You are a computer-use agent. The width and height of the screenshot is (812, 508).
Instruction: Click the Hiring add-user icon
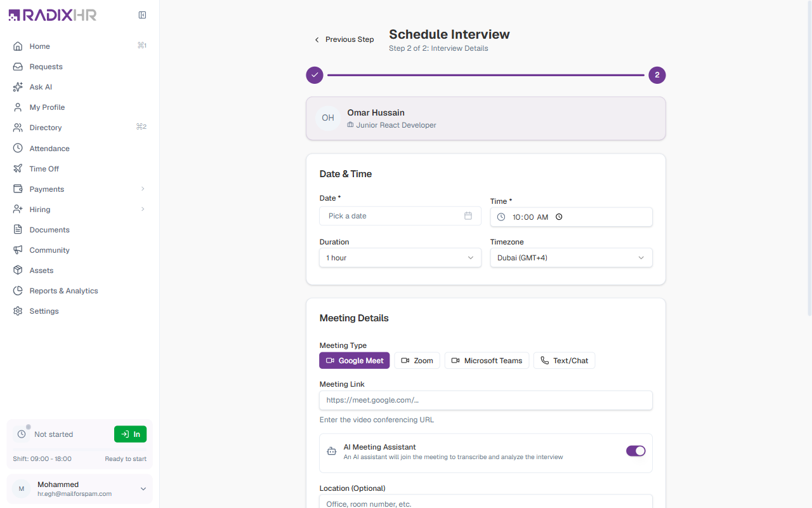[x=18, y=210]
